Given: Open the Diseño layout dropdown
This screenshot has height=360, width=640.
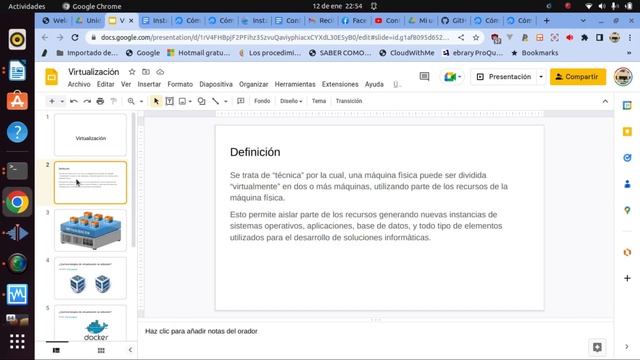Looking at the screenshot, I should (291, 101).
